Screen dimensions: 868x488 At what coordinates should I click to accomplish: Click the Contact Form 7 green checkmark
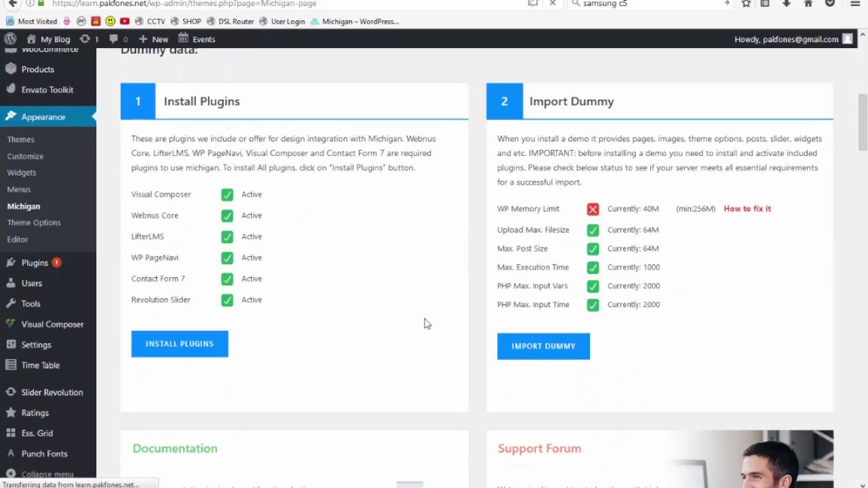pos(227,279)
